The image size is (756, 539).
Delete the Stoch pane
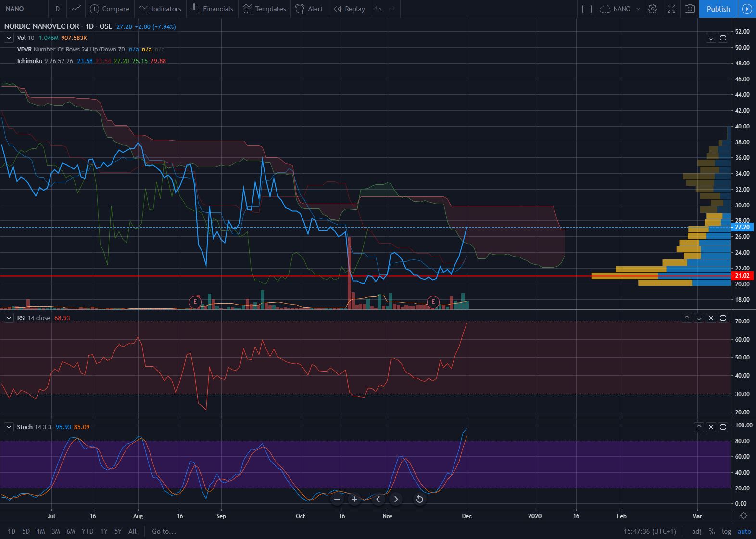pos(711,427)
